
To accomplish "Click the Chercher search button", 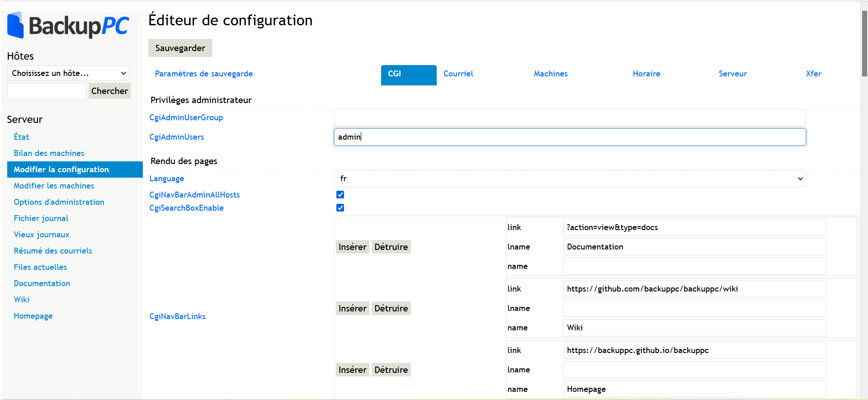I will point(109,91).
